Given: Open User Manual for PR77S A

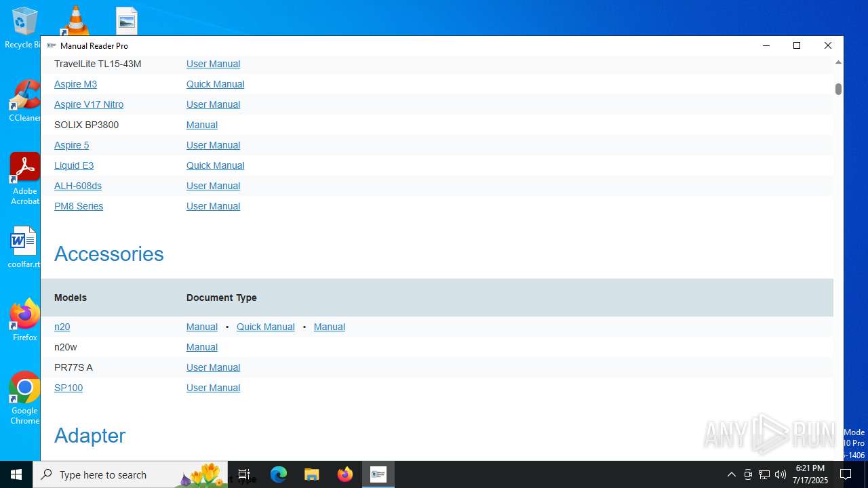Looking at the screenshot, I should tap(213, 367).
